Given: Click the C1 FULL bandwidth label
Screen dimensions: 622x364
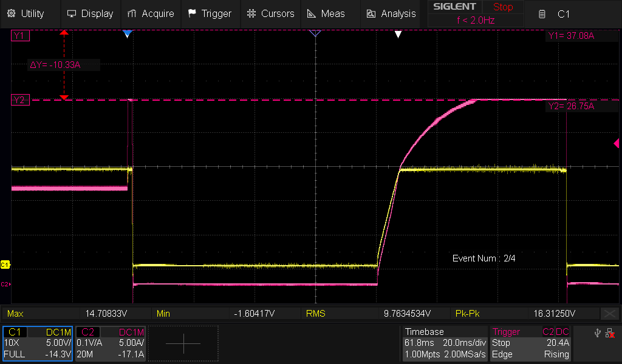Looking at the screenshot, I should (15, 354).
